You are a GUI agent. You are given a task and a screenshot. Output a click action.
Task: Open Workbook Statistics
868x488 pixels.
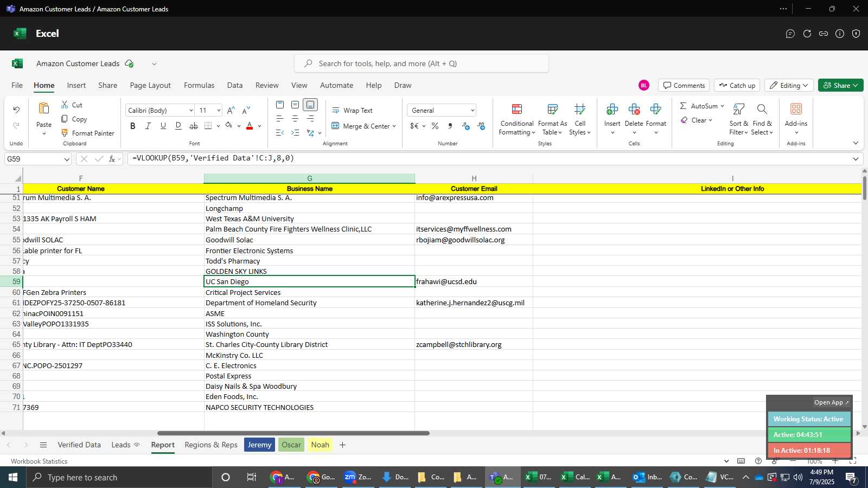click(x=39, y=461)
